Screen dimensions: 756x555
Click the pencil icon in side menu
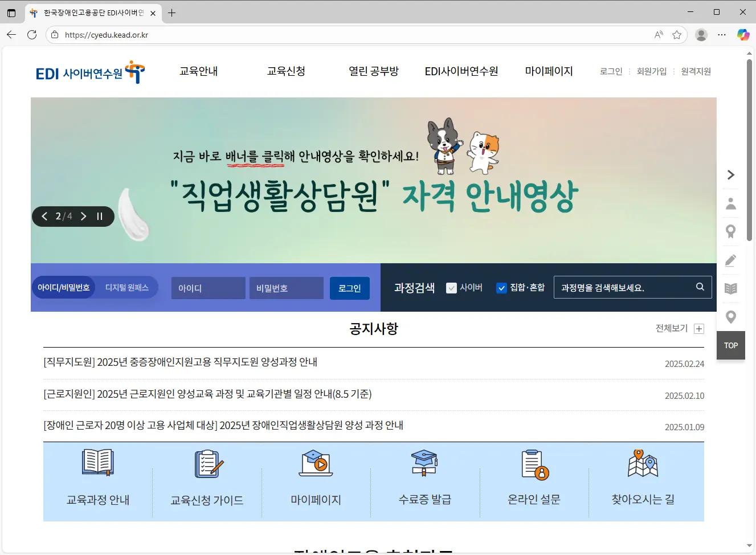pos(731,260)
